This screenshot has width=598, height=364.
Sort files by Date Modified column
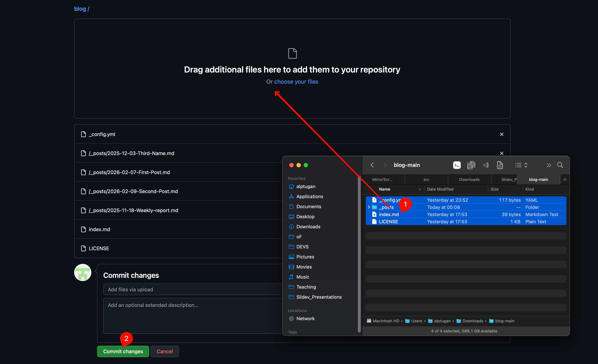pyautogui.click(x=440, y=189)
